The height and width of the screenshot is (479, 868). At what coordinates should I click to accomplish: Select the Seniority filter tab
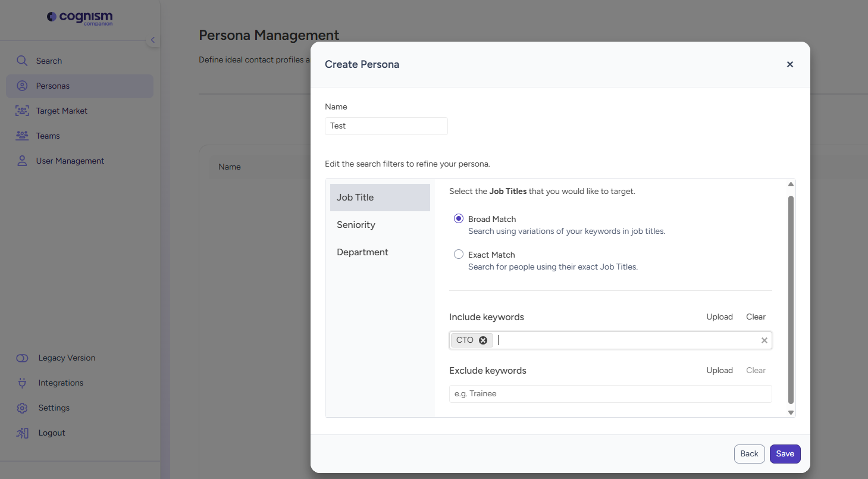380,225
